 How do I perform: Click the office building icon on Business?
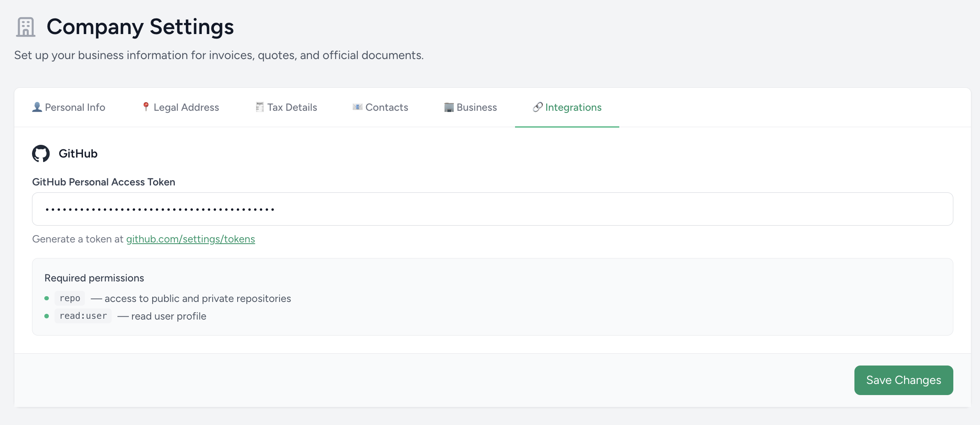coord(449,107)
